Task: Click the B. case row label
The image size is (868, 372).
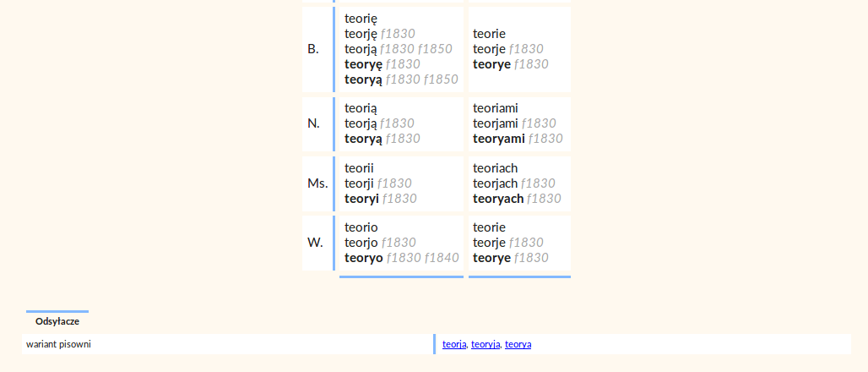Action: pos(313,49)
